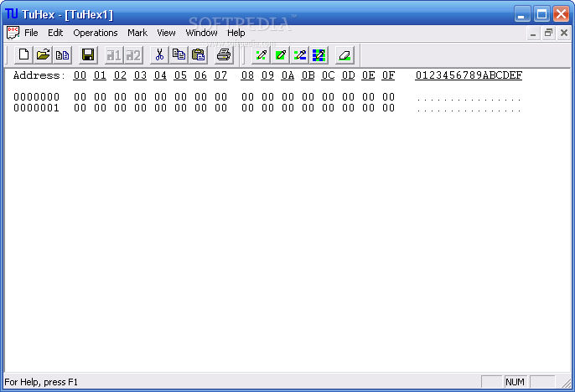Open the document icon menu beside File
This screenshot has width=575, height=392.
pyautogui.click(x=13, y=33)
